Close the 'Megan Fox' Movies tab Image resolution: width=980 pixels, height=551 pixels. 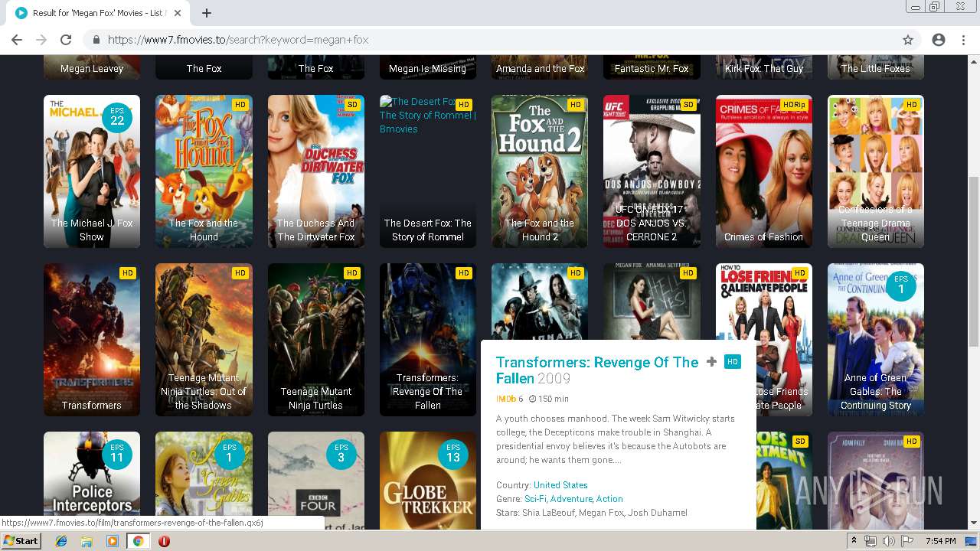(178, 13)
